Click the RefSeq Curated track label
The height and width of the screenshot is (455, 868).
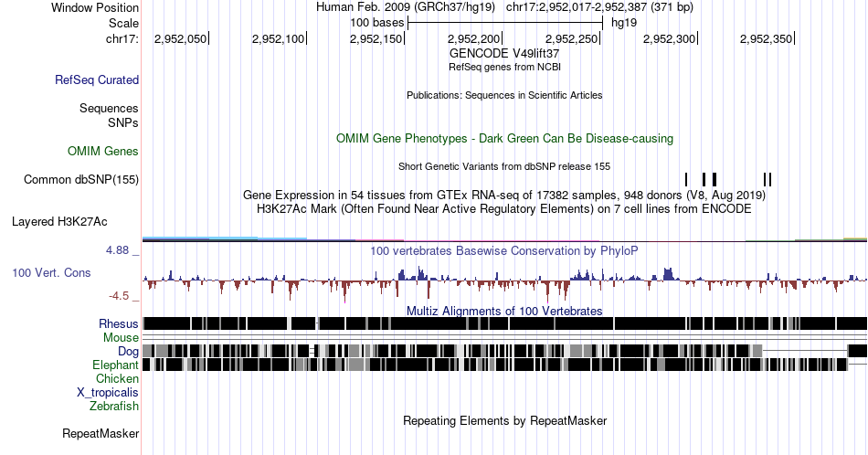pos(96,79)
